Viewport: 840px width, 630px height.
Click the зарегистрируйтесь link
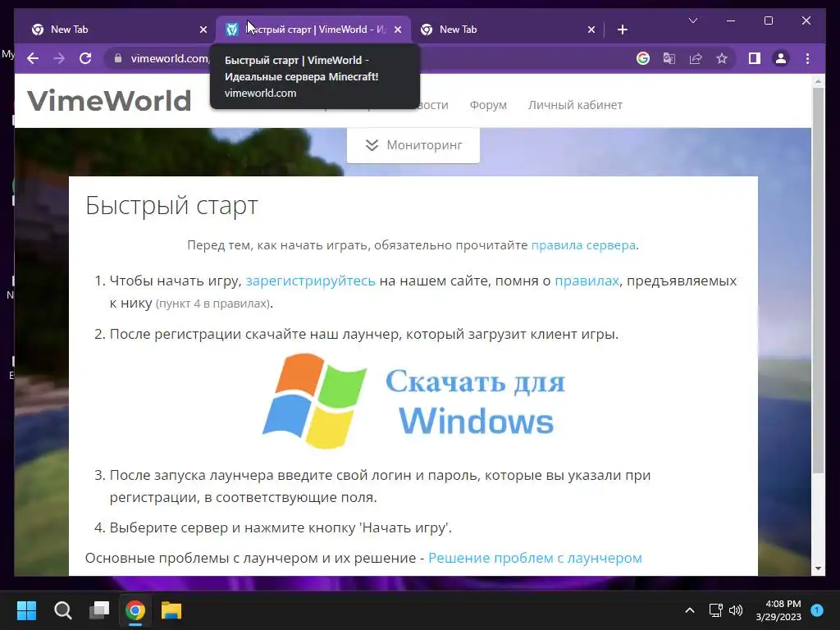point(310,281)
